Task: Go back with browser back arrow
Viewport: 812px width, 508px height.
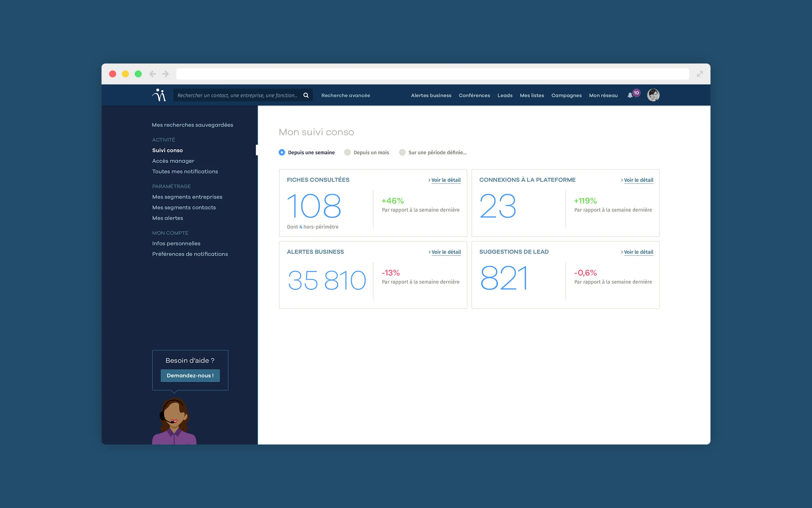Action: [152, 74]
